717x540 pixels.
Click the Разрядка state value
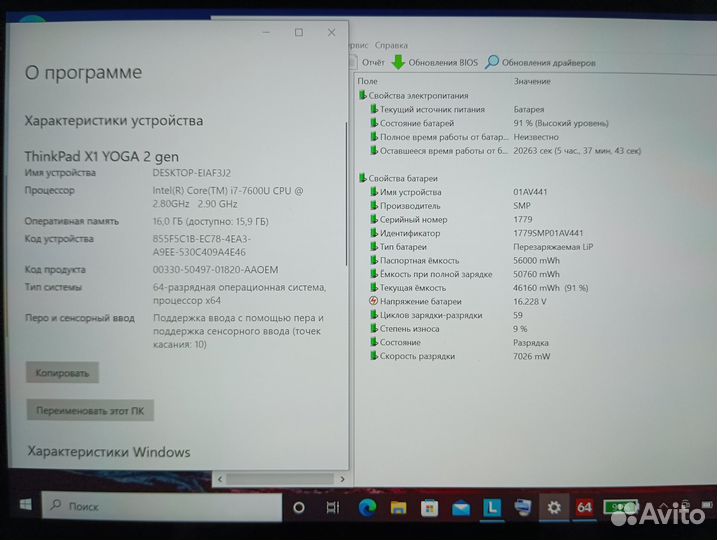click(530, 342)
